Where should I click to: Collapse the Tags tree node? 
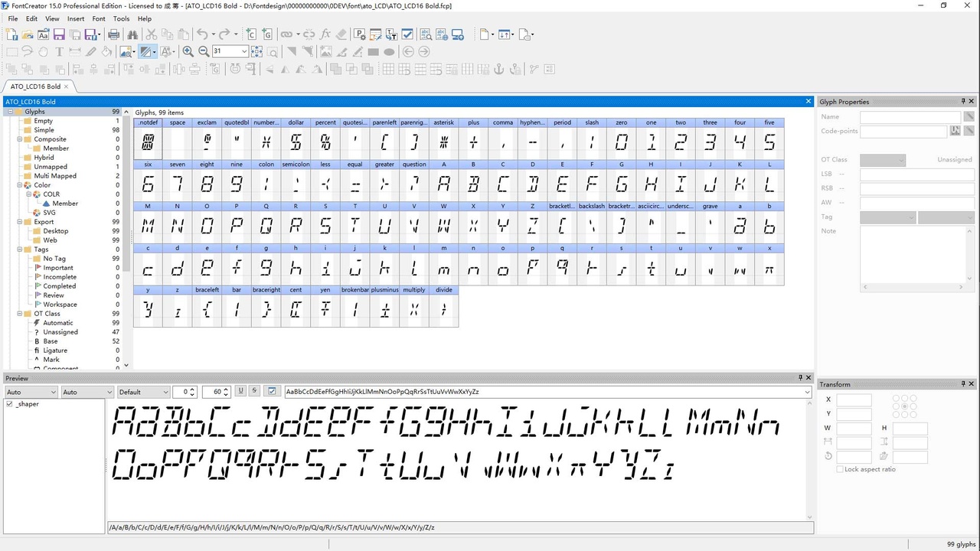pos(18,249)
